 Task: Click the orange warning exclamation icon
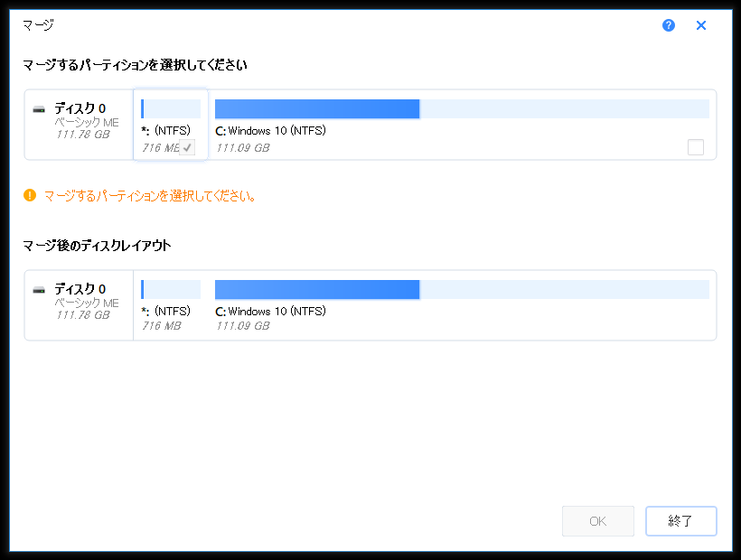(30, 194)
